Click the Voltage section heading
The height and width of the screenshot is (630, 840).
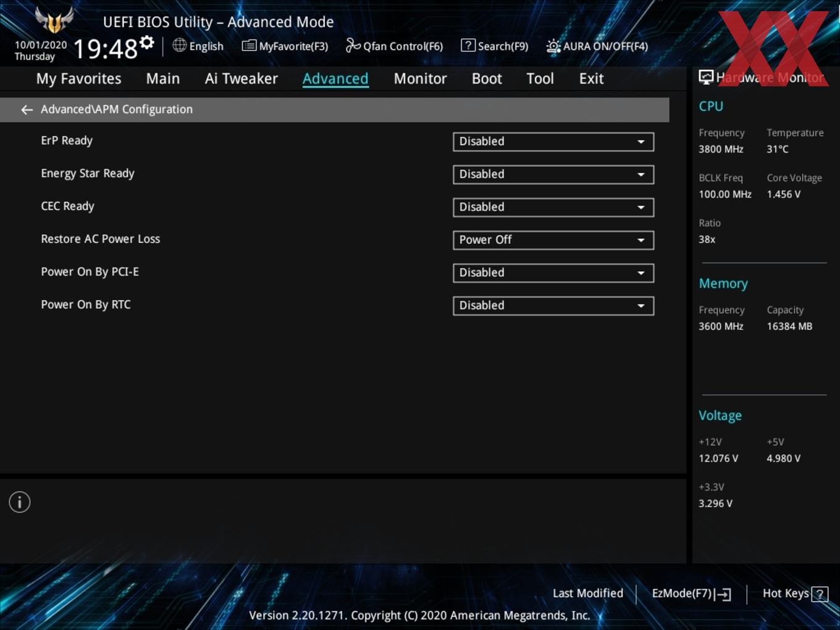[720, 416]
